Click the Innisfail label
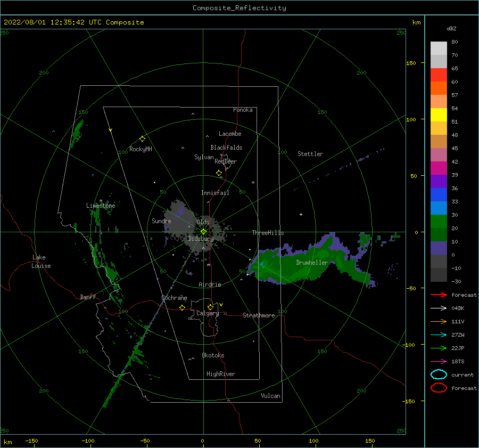Screen dimensions: 479x448 tap(215, 193)
